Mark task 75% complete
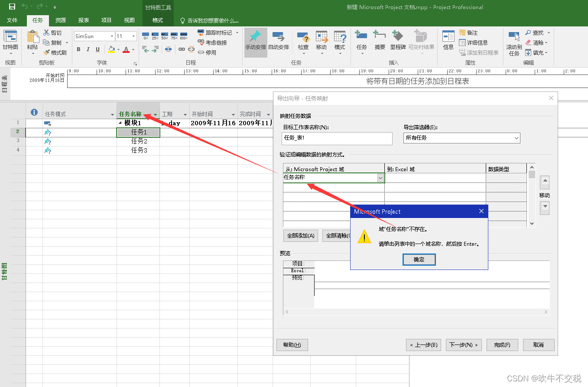588x387 pixels. pos(174,36)
